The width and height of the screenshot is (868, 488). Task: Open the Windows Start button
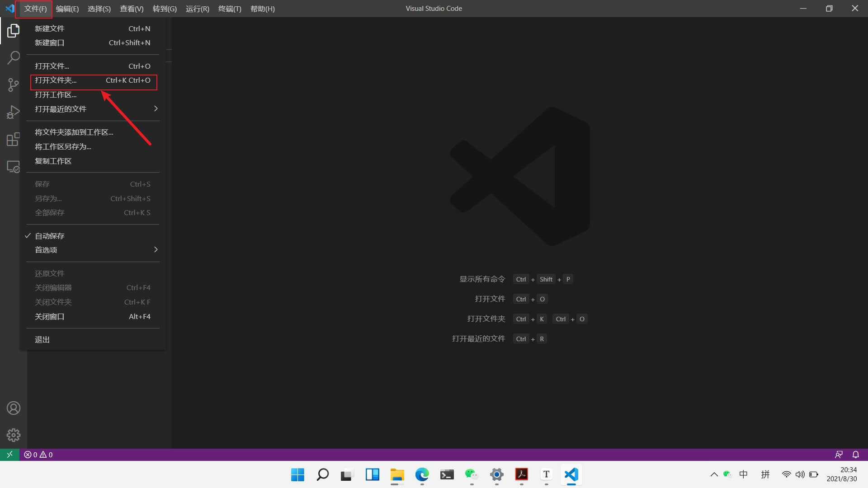tap(297, 474)
